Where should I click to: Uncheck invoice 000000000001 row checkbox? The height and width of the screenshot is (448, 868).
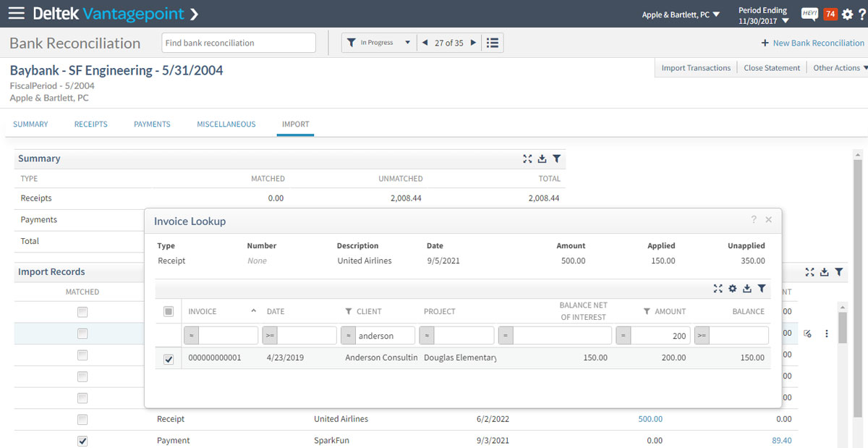169,359
